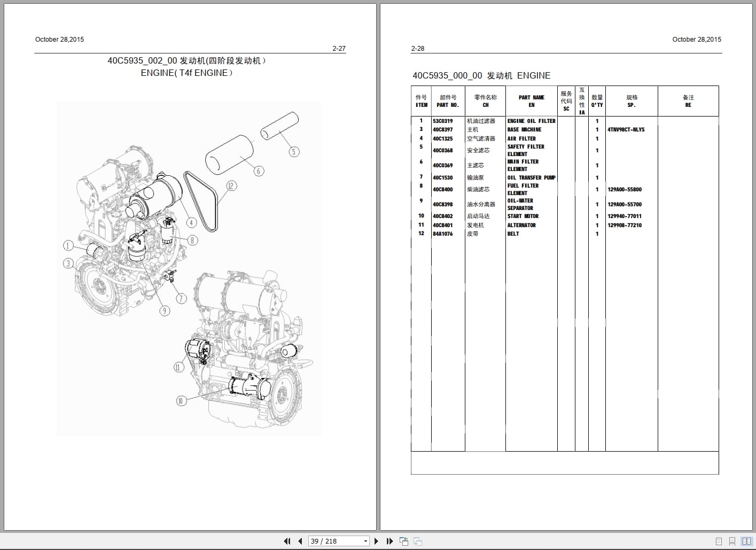Image resolution: width=756 pixels, height=550 pixels.
Task: Click the specification 4TNV98CT-NLYS
Action: [626, 130]
